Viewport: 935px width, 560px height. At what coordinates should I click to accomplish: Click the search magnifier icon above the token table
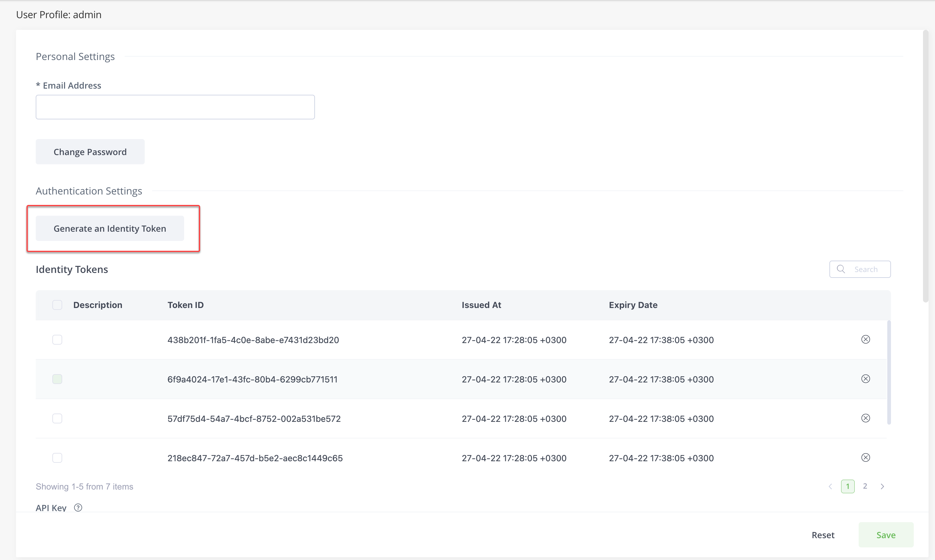[841, 269]
